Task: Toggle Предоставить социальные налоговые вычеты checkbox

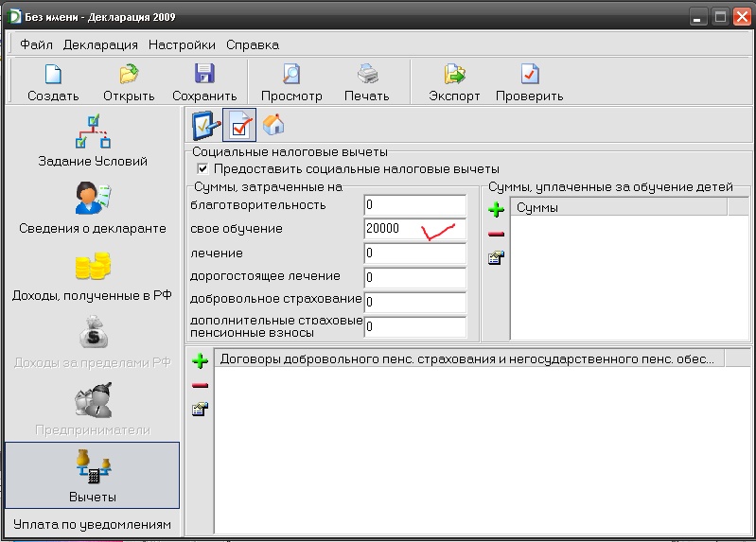Action: (x=202, y=168)
